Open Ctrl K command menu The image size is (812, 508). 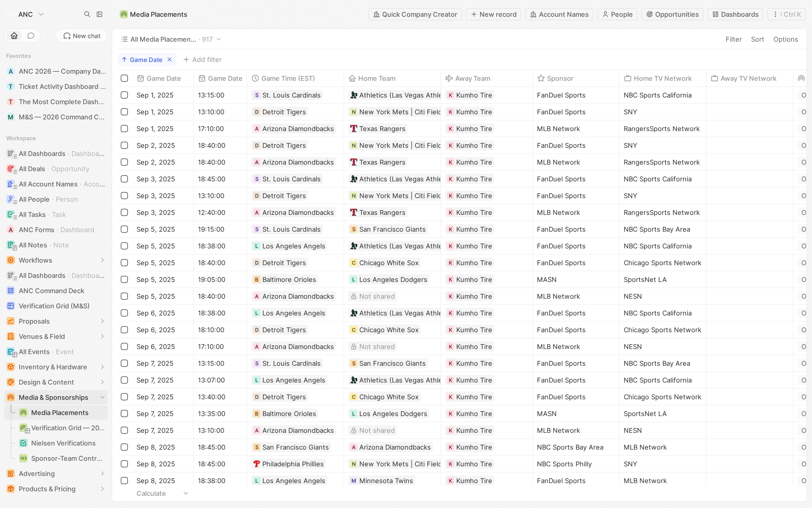click(787, 14)
